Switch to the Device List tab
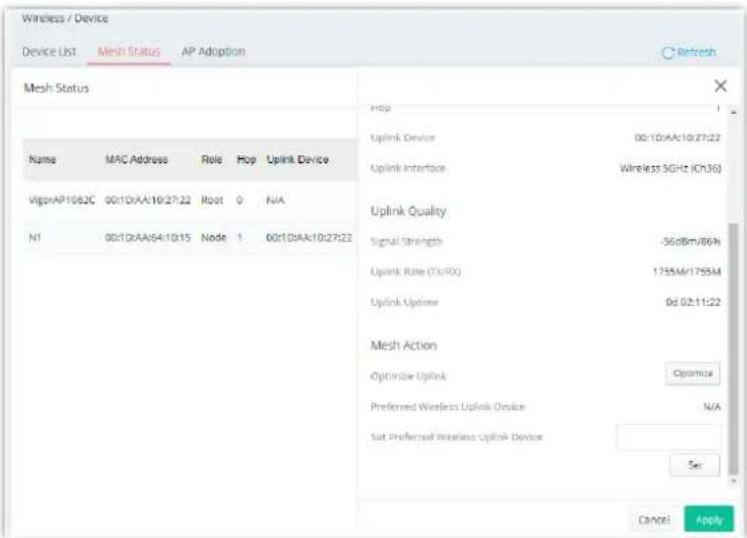Viewport: 747px width, 538px height. click(49, 51)
